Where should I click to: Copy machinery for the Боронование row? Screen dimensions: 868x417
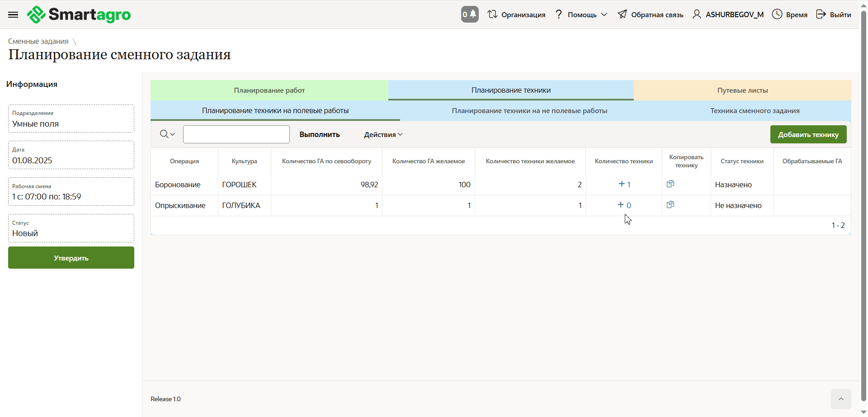[670, 184]
